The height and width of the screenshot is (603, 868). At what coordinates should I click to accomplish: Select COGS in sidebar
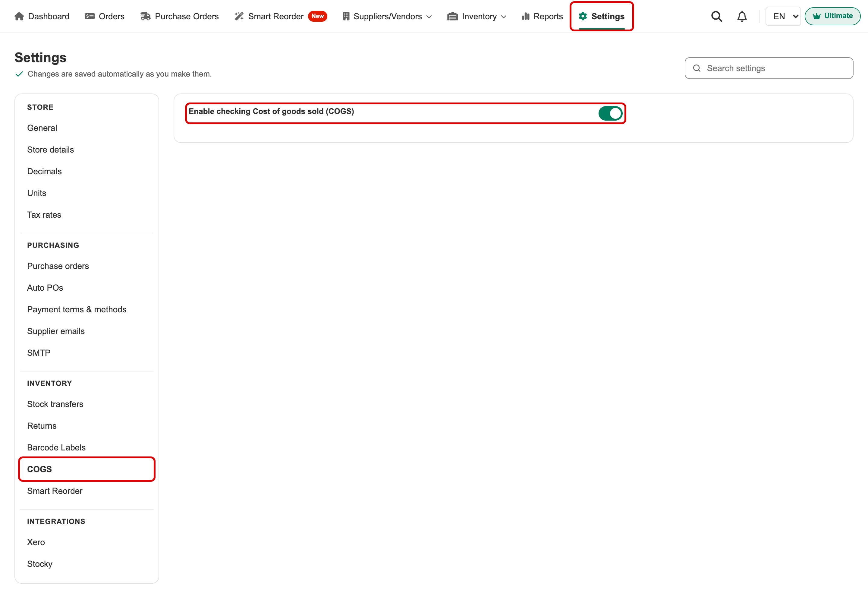click(x=86, y=469)
